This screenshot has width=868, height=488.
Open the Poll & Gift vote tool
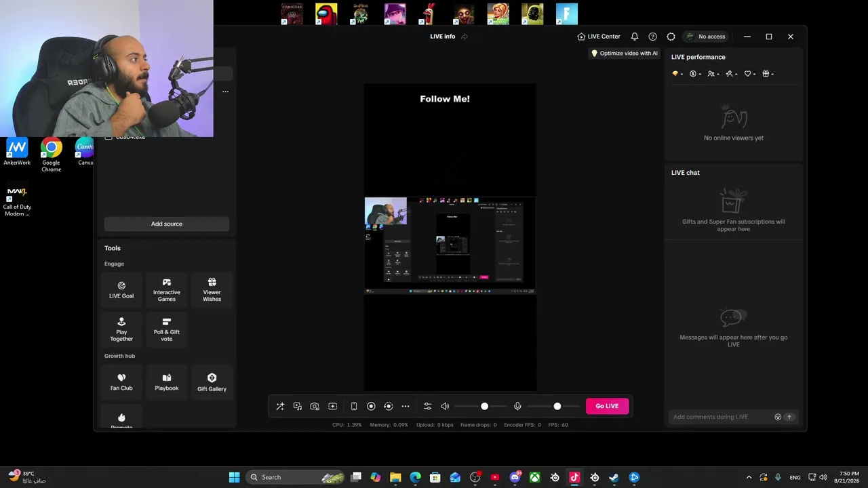click(167, 329)
